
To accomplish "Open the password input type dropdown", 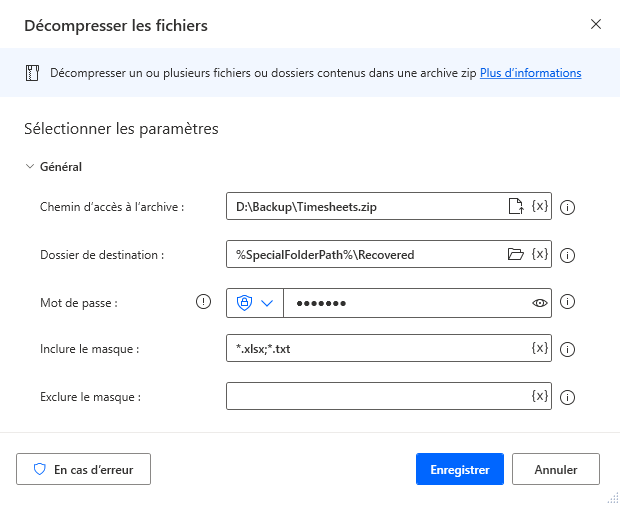I will [255, 303].
